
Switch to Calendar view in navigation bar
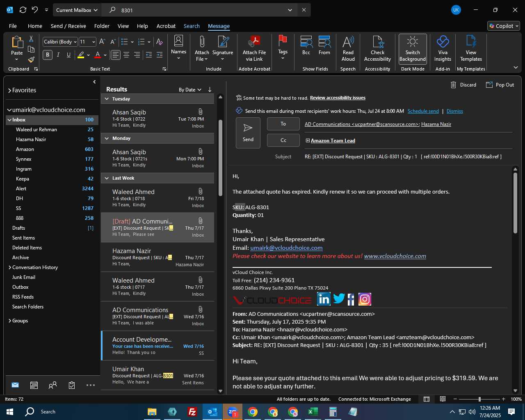[x=34, y=385]
